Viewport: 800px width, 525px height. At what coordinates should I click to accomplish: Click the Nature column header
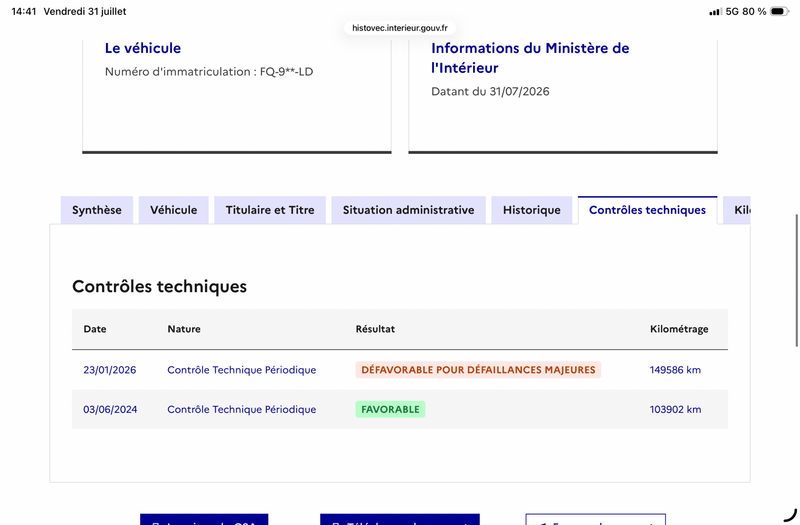tap(184, 329)
